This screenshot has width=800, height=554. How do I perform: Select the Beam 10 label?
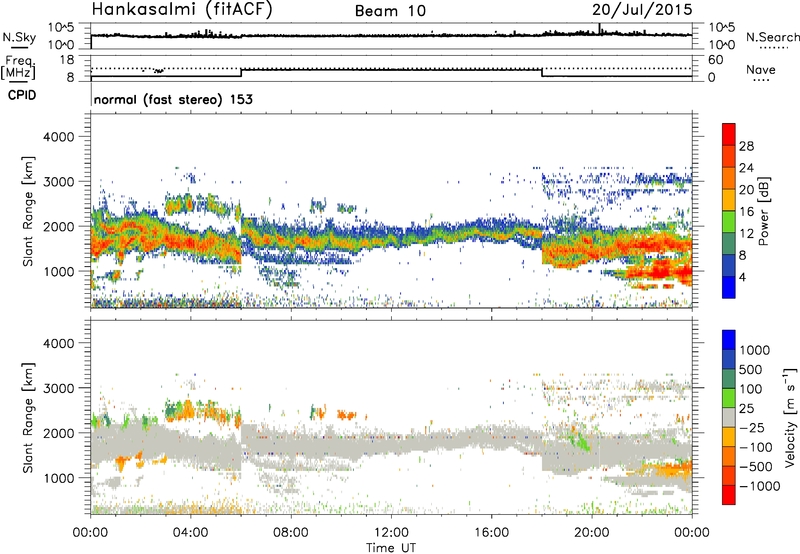[390, 11]
